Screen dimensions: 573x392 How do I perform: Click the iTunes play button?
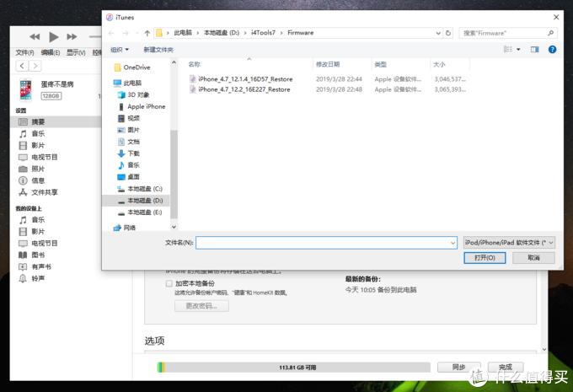pyautogui.click(x=54, y=36)
